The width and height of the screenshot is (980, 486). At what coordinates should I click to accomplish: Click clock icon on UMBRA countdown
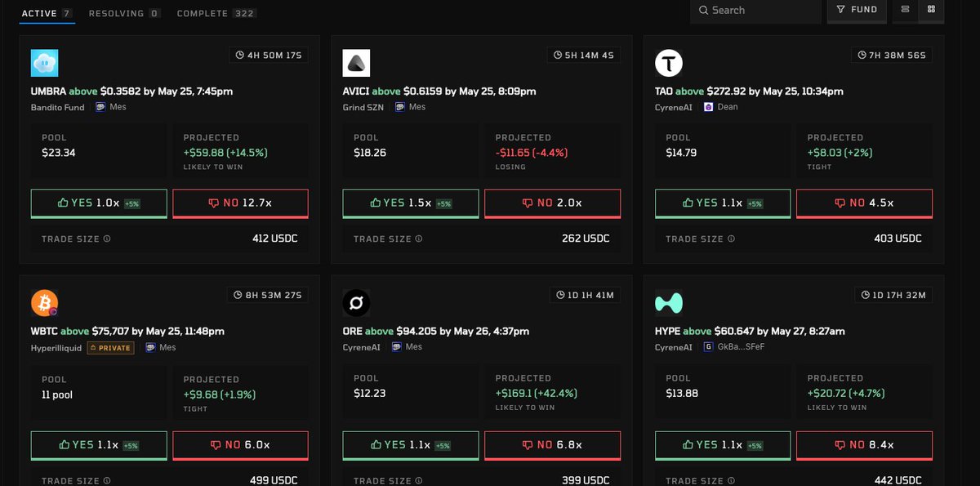pos(239,55)
